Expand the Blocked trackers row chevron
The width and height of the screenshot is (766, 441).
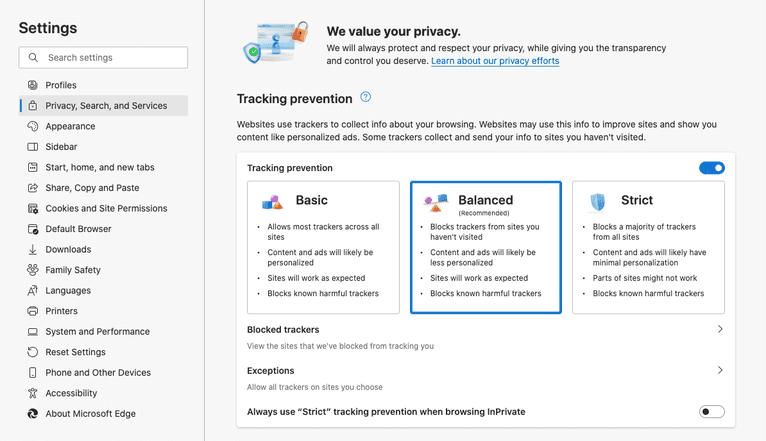(x=720, y=329)
